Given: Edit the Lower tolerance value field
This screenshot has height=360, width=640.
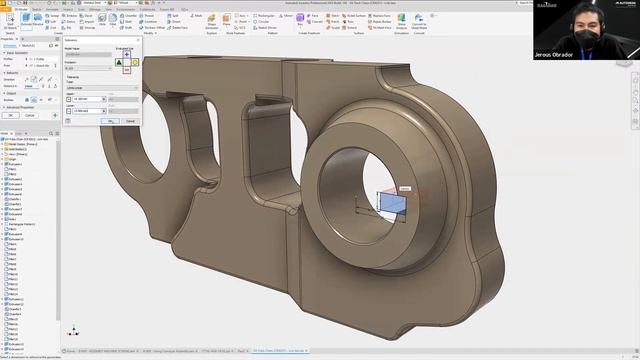Looking at the screenshot, I should click(87, 111).
